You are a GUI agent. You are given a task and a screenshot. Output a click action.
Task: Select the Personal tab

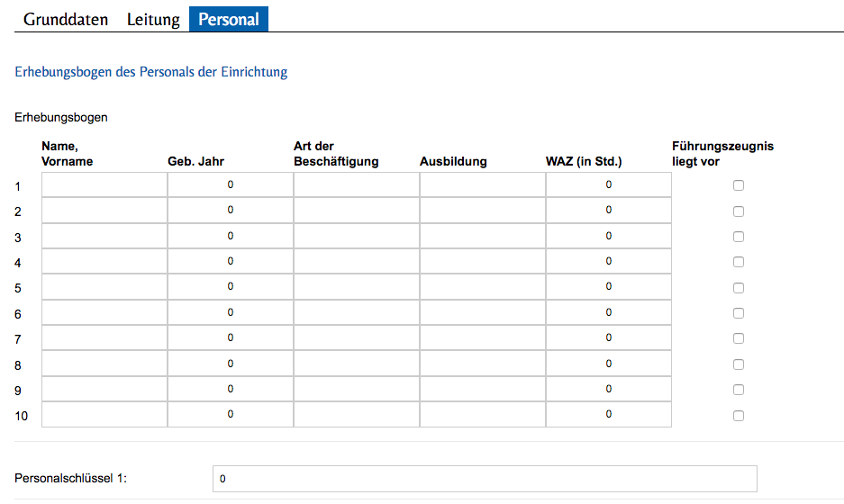(x=229, y=19)
